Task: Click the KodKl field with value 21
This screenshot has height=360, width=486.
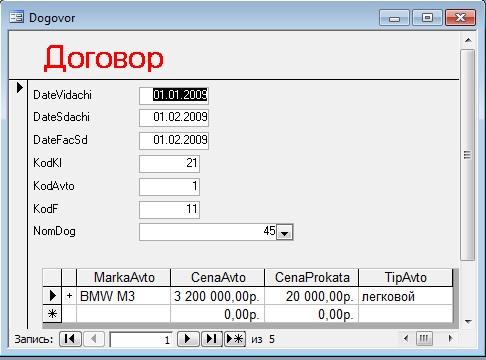Action: pos(169,163)
